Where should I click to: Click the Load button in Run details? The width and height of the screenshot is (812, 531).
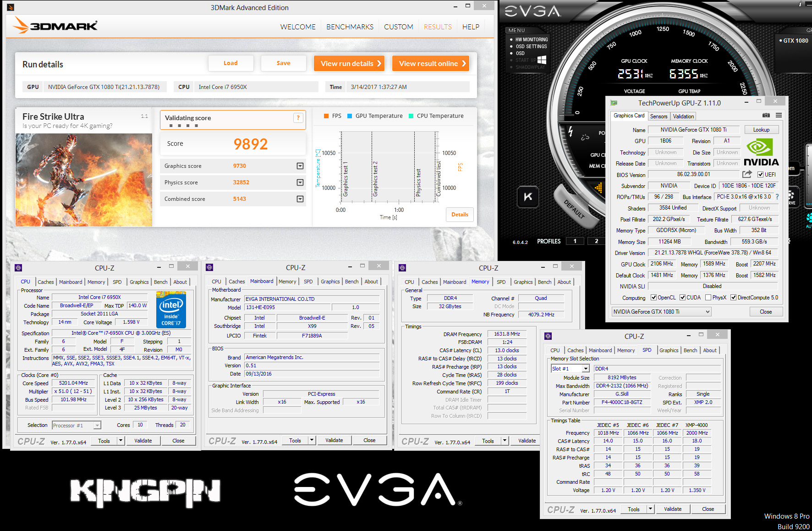pos(230,63)
